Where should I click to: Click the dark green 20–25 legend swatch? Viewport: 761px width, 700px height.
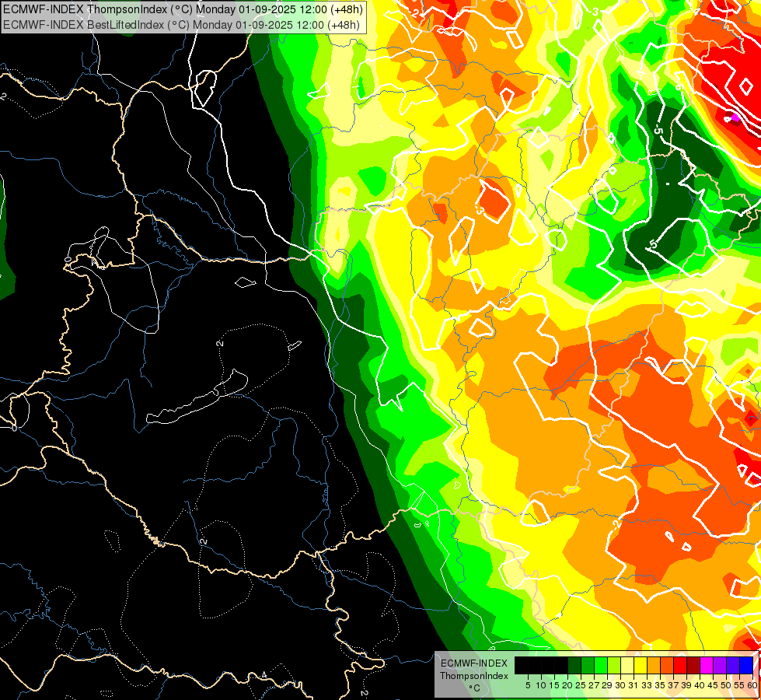[x=574, y=665]
